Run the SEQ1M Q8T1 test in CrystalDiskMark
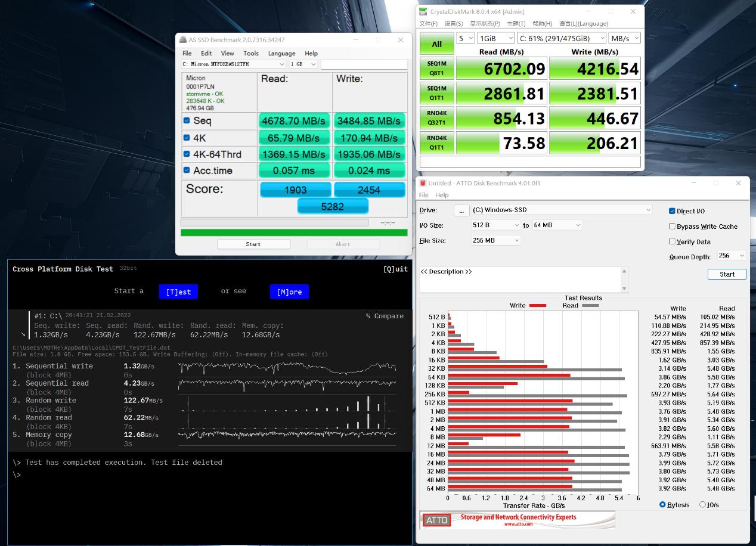Viewport: 756px width, 546px height. tap(436, 69)
